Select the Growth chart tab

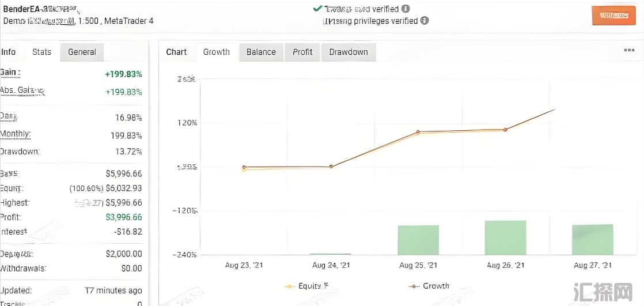(x=217, y=52)
